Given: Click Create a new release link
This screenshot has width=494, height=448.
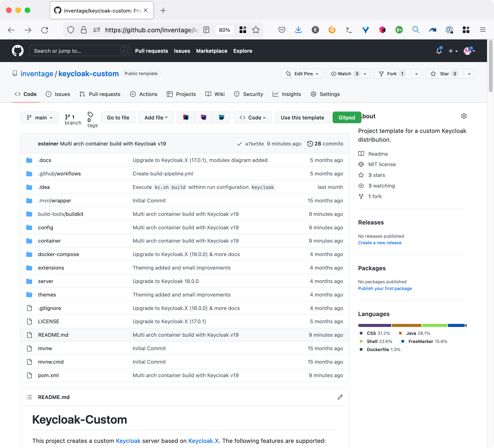Looking at the screenshot, I should 380,243.
